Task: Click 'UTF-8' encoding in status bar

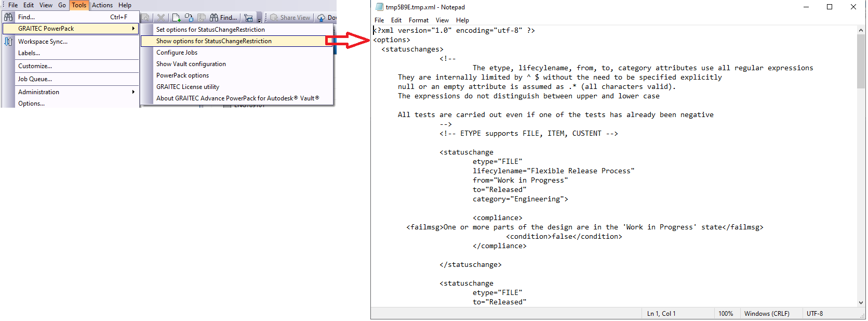Action: pos(814,314)
